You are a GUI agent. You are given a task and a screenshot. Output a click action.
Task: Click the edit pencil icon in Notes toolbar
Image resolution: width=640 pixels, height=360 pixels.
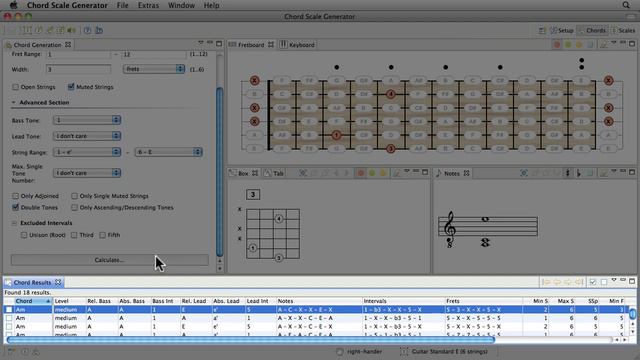tap(603, 173)
